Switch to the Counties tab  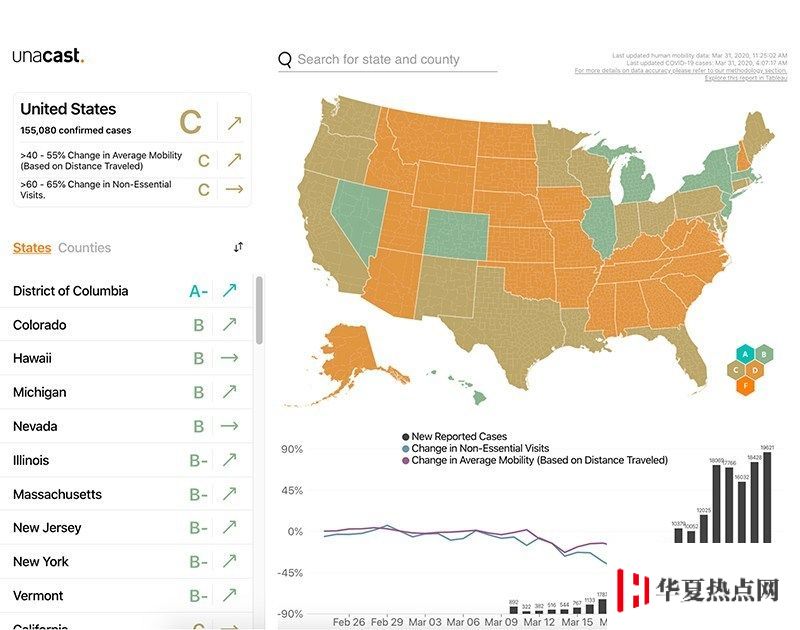pyautogui.click(x=84, y=248)
